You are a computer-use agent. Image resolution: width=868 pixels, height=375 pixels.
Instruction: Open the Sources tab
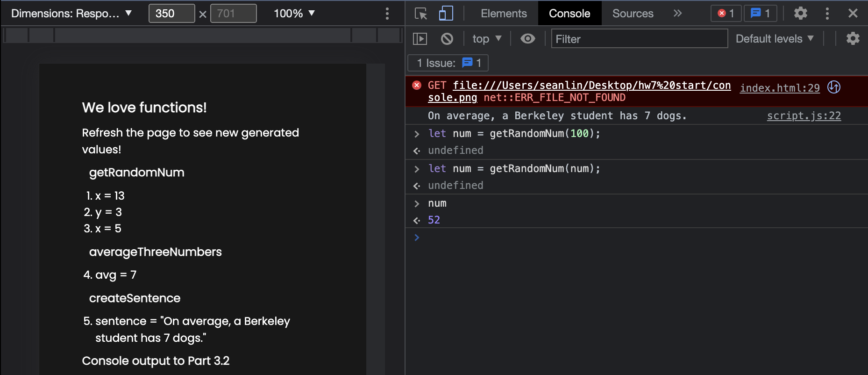pos(633,14)
